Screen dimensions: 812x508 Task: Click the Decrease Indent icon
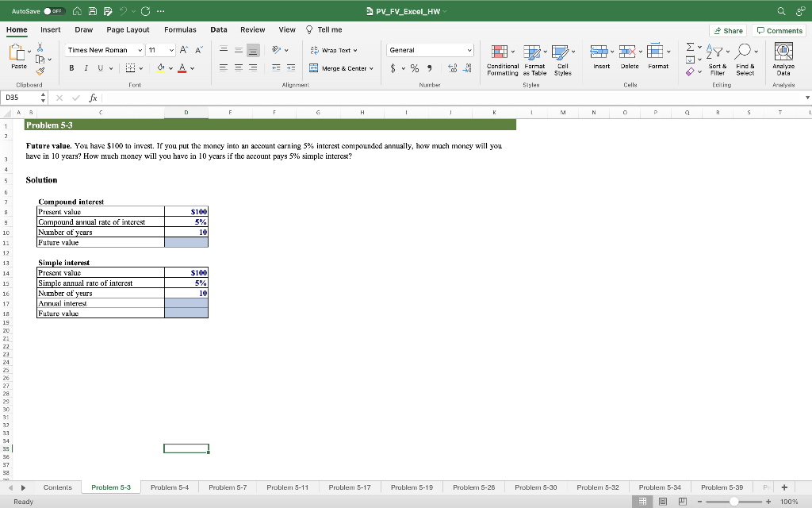coord(277,68)
